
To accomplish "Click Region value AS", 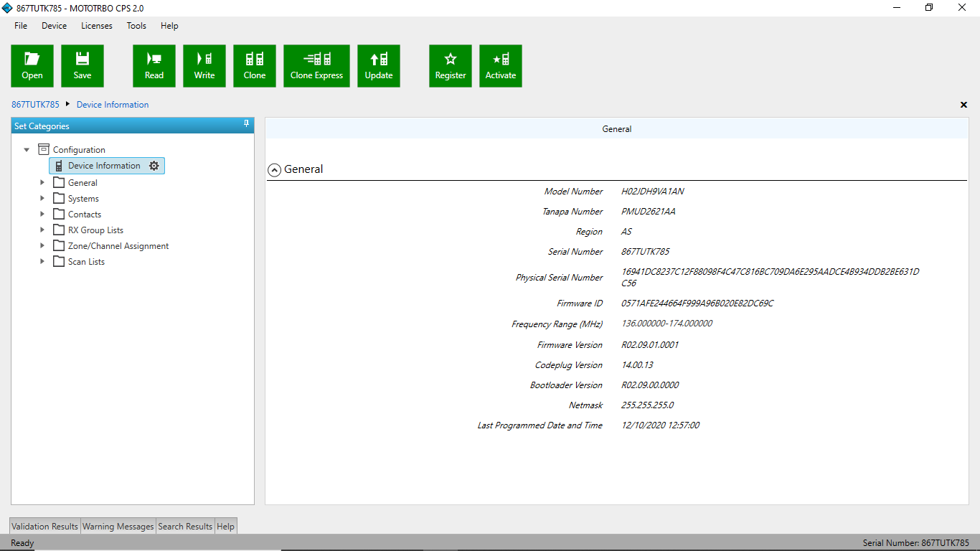I will [x=626, y=232].
